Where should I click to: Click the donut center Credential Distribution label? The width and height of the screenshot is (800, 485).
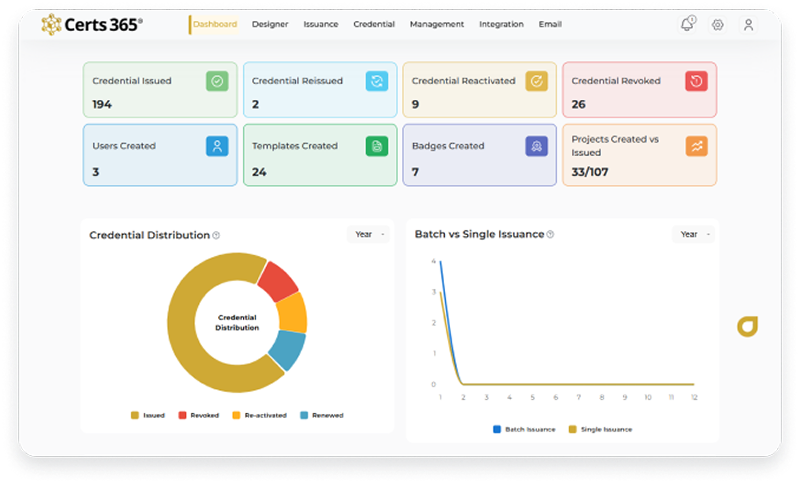pyautogui.click(x=237, y=322)
